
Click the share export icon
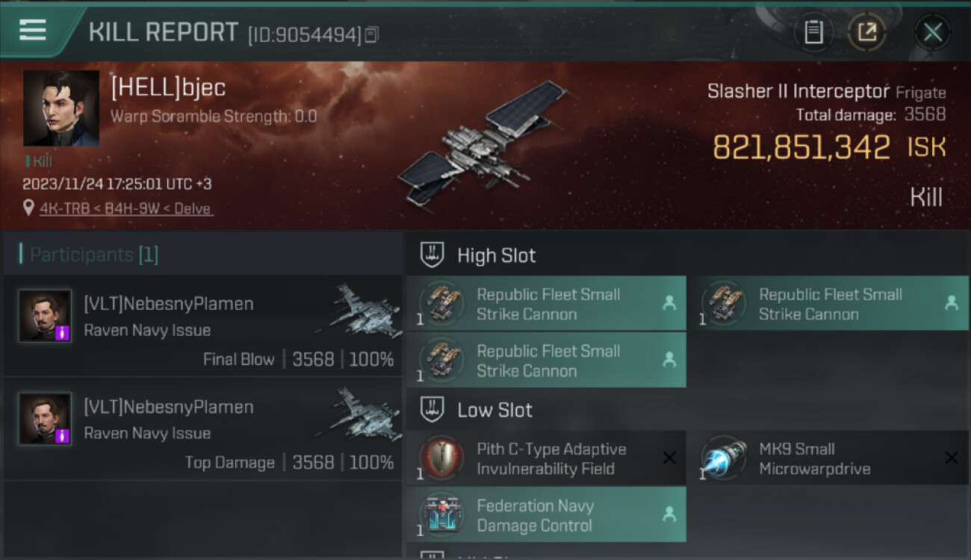[866, 32]
